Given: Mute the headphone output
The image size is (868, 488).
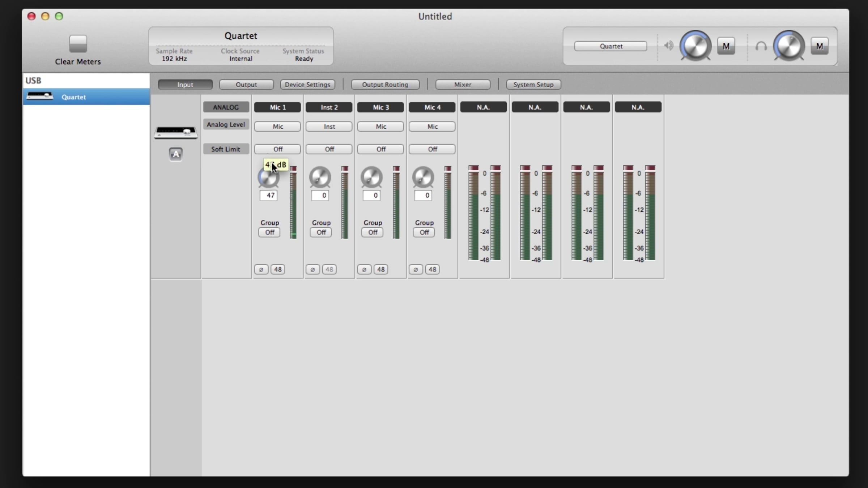Looking at the screenshot, I should [x=820, y=46].
